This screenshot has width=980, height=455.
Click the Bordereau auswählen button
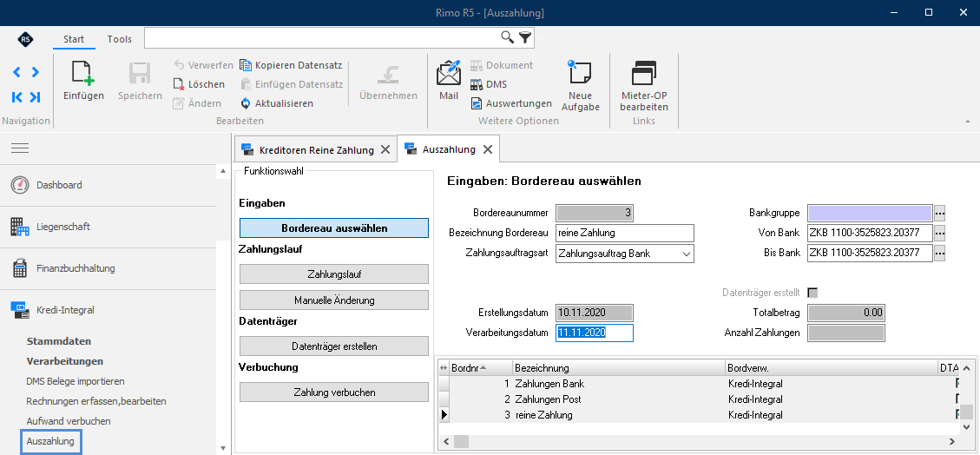tap(333, 228)
